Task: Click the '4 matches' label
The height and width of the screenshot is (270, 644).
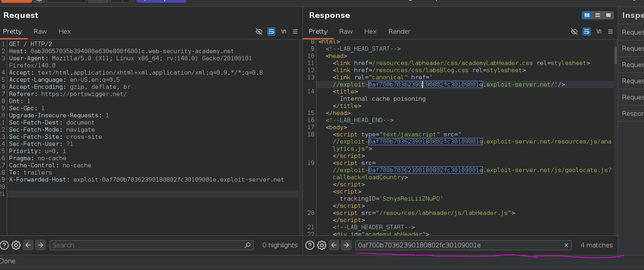Action: tap(596, 245)
